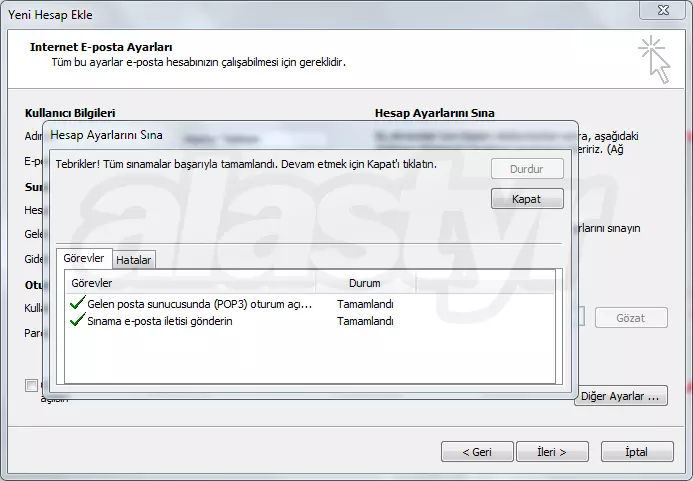
Task: Click the disabled Durdur button
Action: coord(527,168)
